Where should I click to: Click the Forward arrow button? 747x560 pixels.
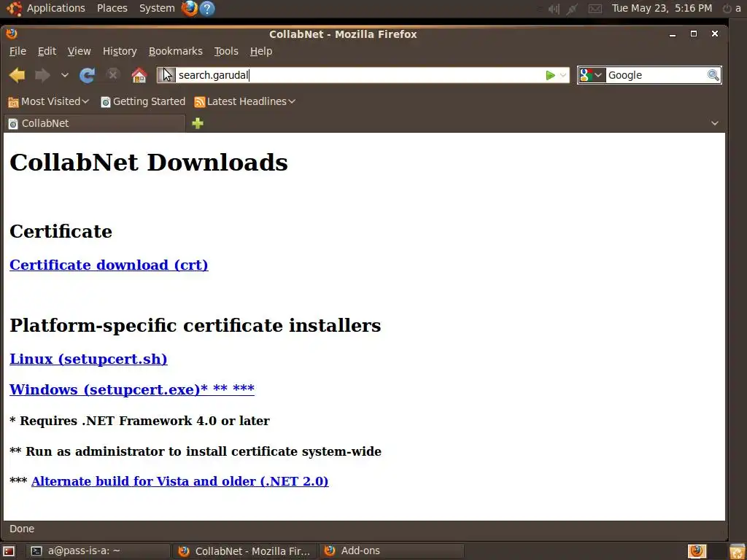coord(43,75)
